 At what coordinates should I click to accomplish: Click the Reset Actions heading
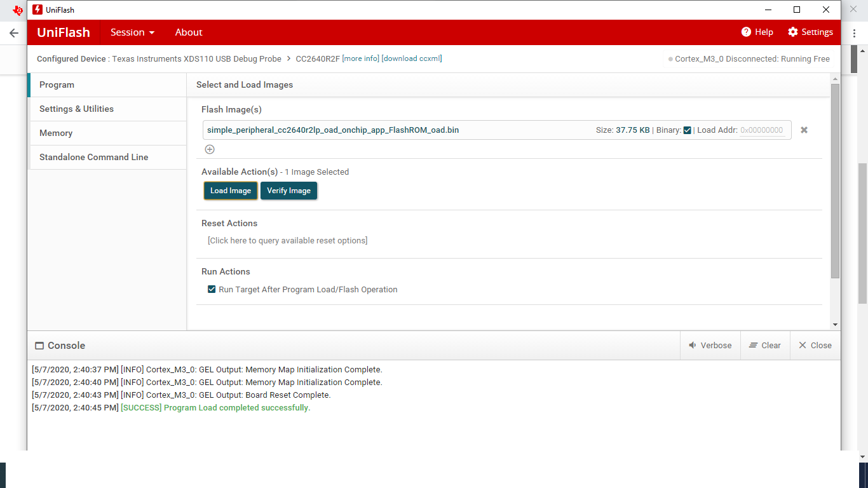pyautogui.click(x=229, y=223)
